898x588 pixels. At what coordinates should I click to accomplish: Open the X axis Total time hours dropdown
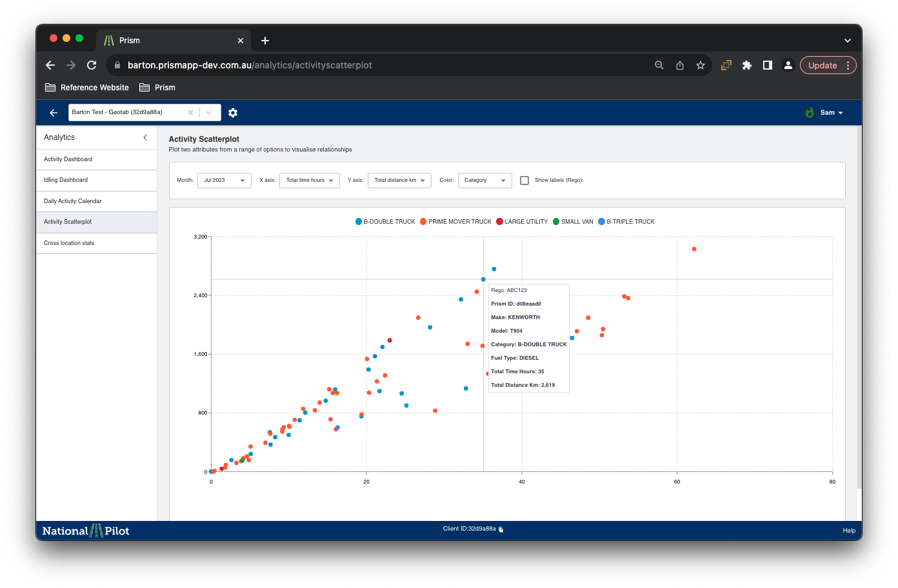pos(309,181)
